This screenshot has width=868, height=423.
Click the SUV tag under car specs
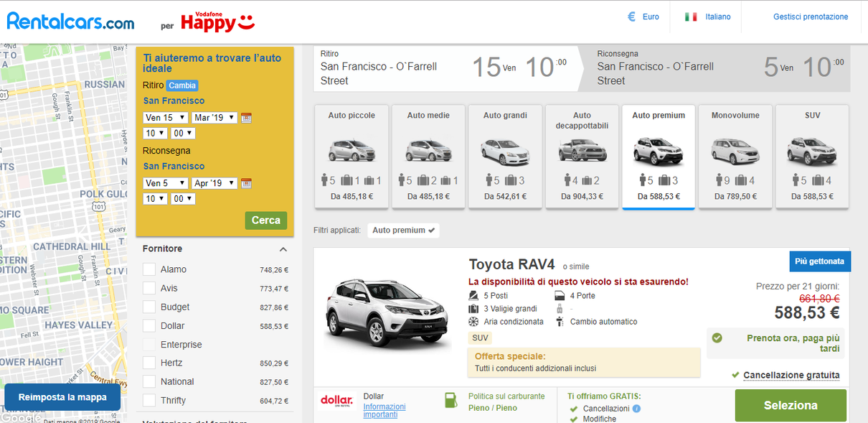(x=480, y=338)
